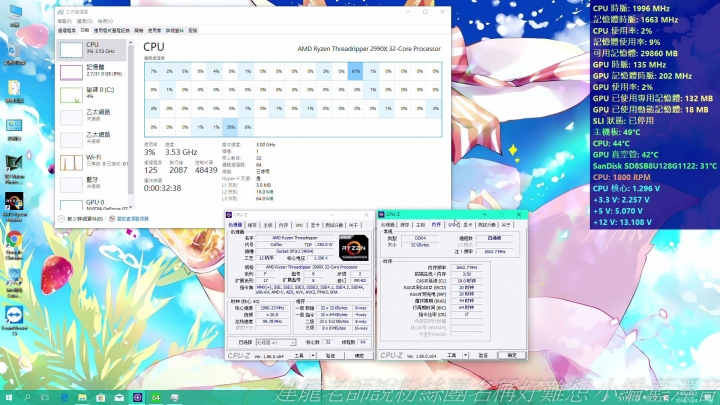Open 缓存 tab in left CPU-Z window
Viewport: 720px width, 405px height.
pyautogui.click(x=252, y=225)
